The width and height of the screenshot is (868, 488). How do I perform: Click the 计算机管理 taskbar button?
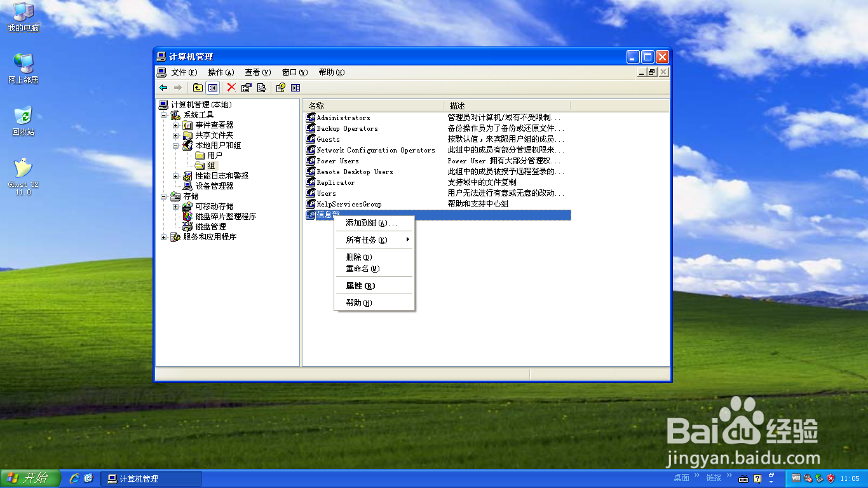tap(151, 479)
